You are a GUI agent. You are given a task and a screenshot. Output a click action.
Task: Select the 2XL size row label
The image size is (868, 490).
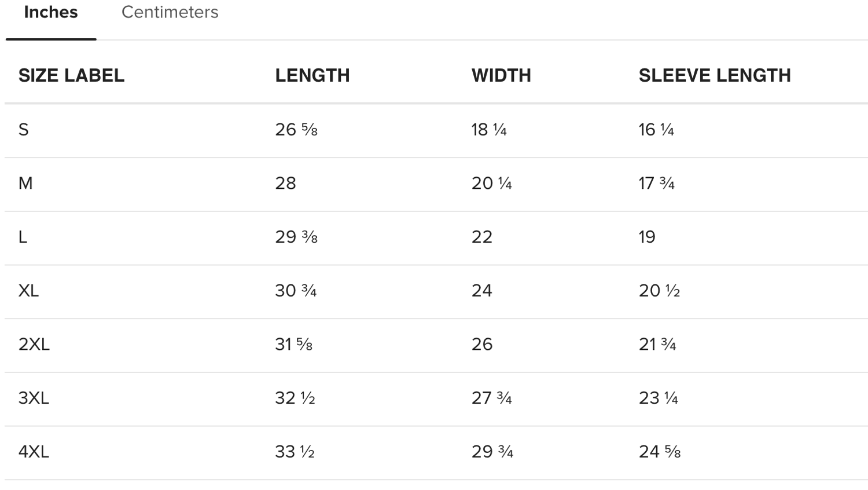[34, 344]
